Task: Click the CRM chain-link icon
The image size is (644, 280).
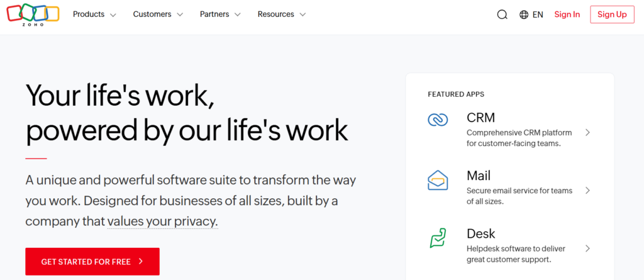Action: click(x=438, y=120)
